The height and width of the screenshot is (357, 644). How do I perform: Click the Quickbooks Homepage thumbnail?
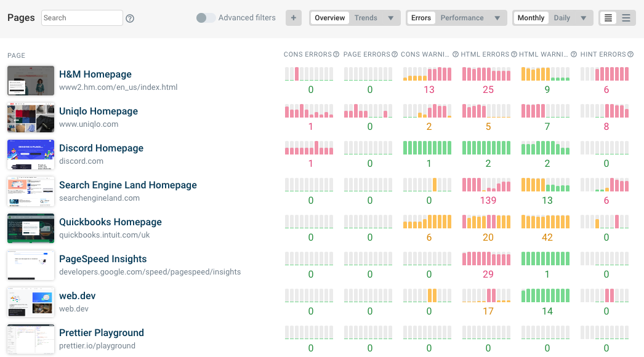pos(31,228)
